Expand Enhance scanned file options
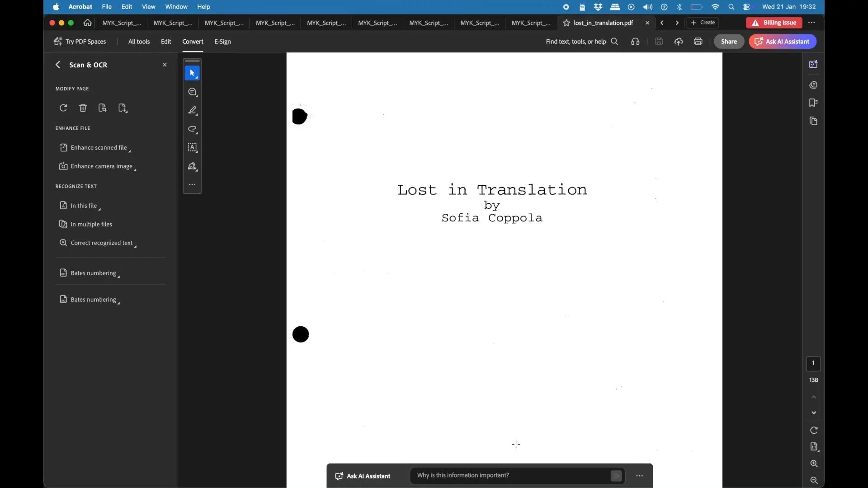Screen dimensions: 868x488 tap(99, 148)
